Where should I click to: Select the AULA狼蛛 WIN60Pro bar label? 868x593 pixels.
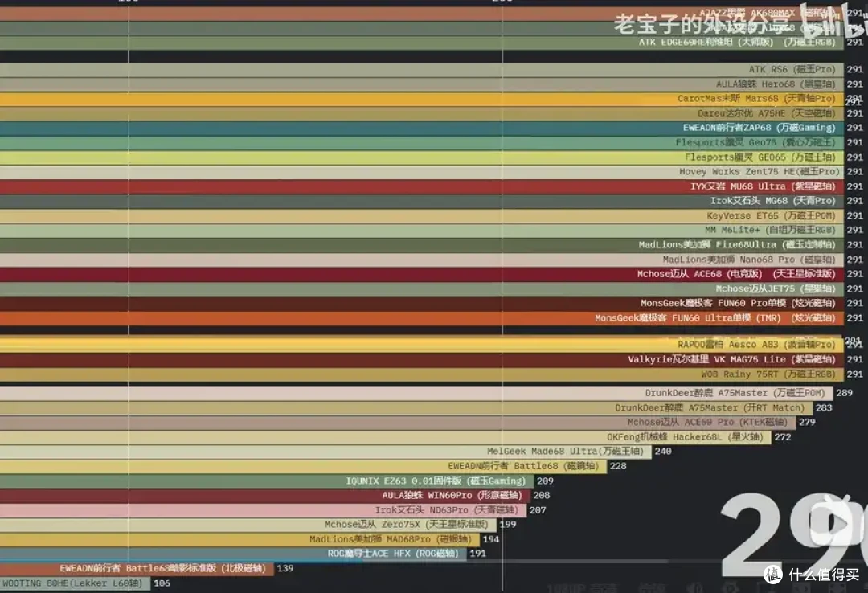coord(452,495)
